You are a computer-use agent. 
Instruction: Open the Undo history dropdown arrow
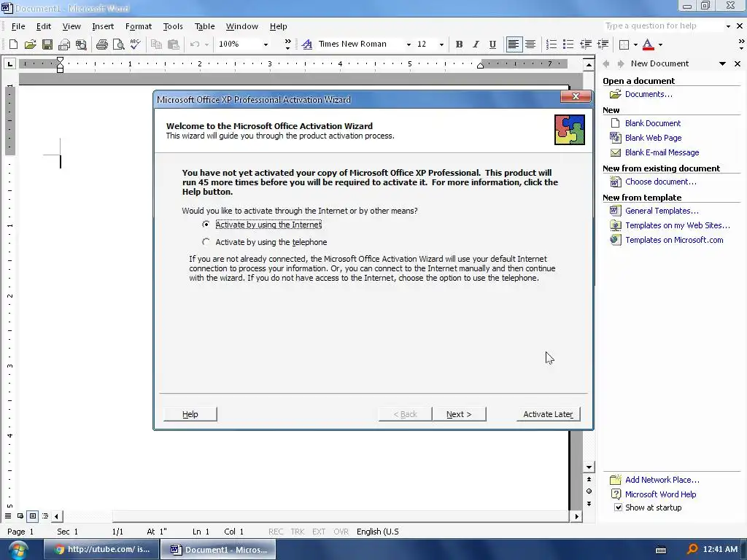coord(206,44)
